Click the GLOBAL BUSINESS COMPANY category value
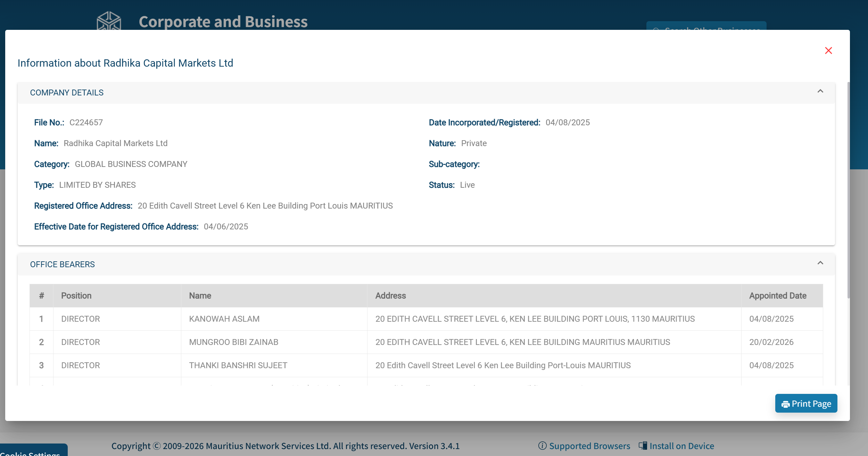868x456 pixels. coord(131,164)
